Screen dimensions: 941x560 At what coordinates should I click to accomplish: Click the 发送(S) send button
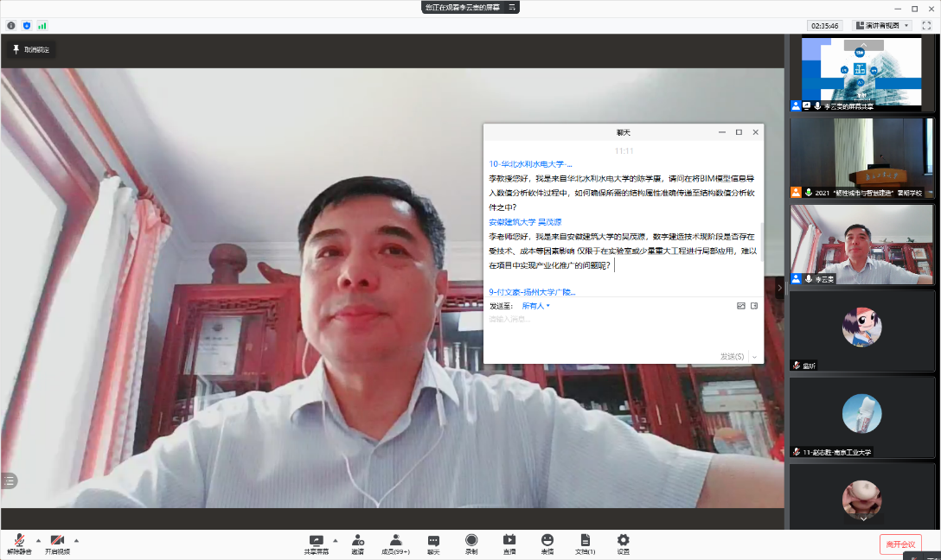[732, 356]
